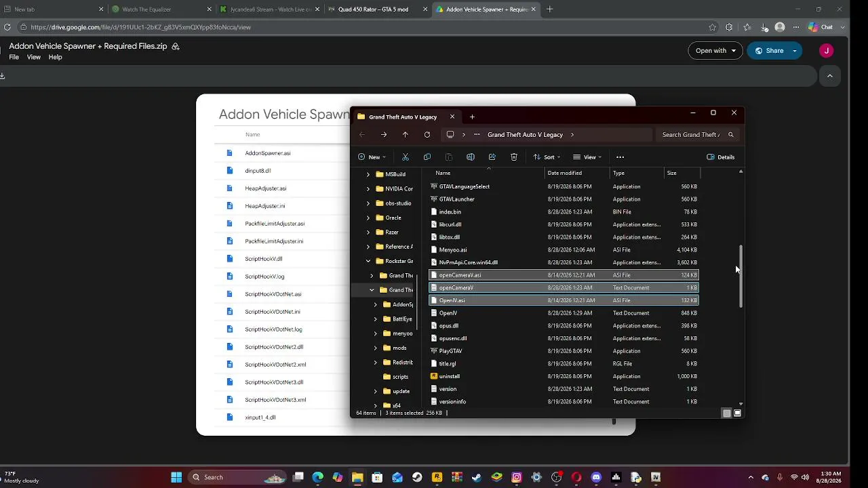Switch to the Quad 450 Rator GTA 5 mod tab
The image size is (868, 488).
click(x=377, y=9)
